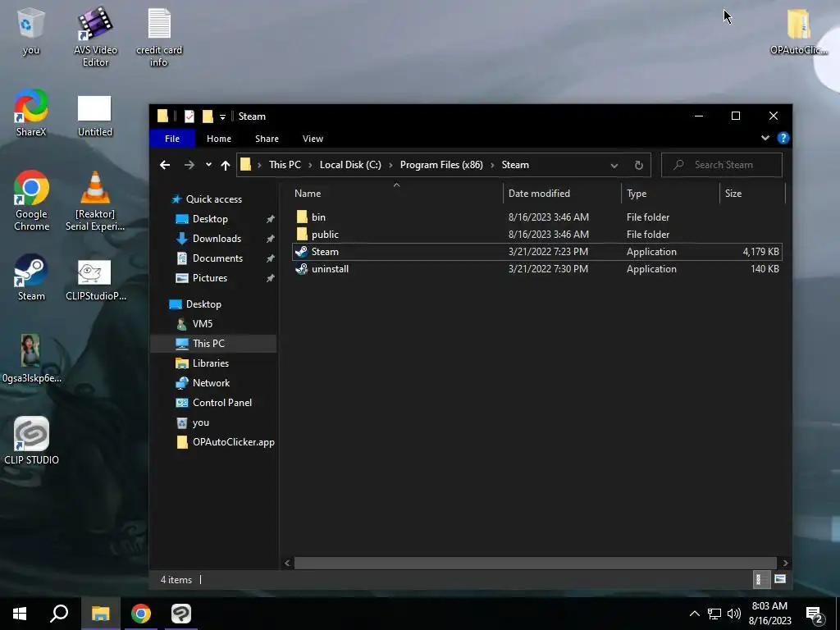
Task: Sort by the Type column header
Action: click(670, 194)
